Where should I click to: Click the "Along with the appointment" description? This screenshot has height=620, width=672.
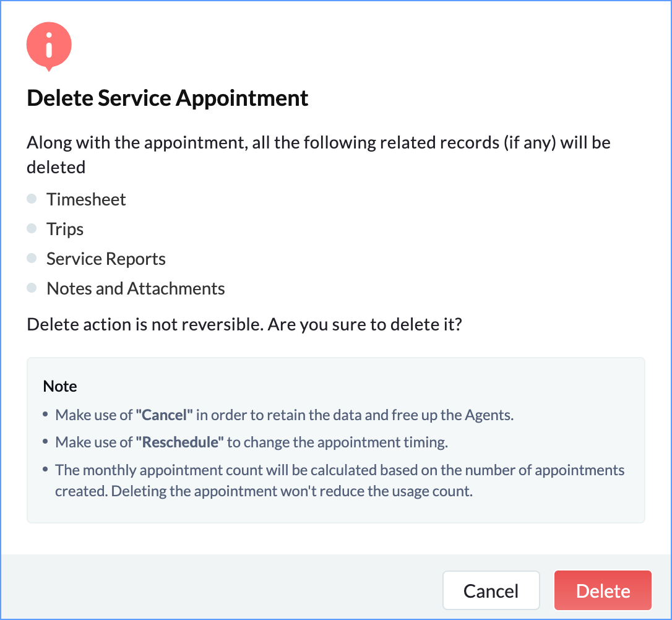(x=318, y=143)
